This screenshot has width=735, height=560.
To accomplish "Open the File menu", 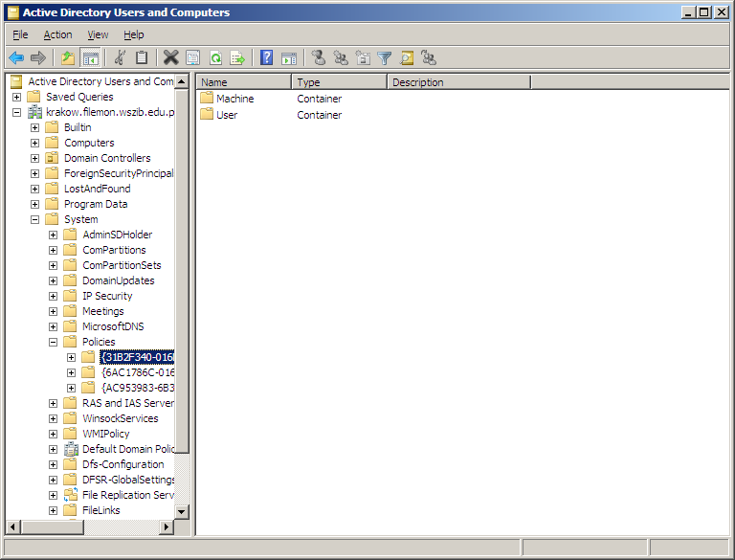I will point(20,34).
